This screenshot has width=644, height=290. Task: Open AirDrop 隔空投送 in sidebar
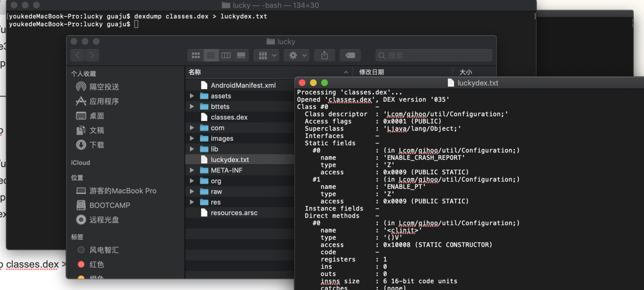[x=98, y=87]
